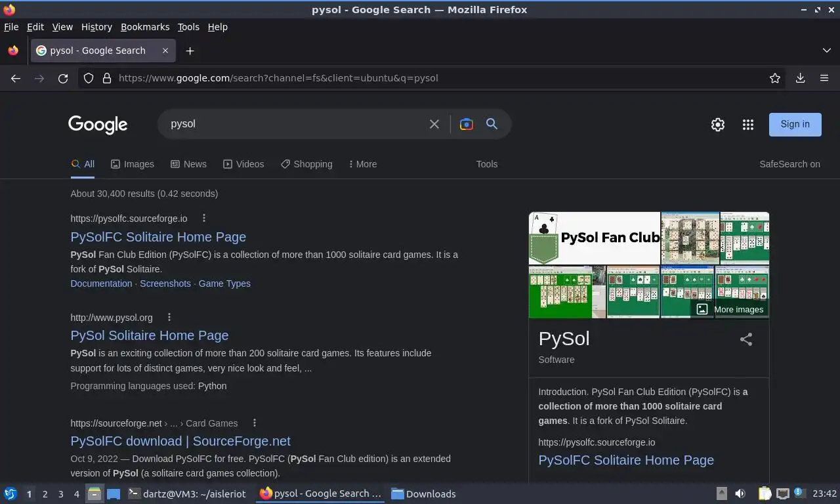The height and width of the screenshot is (504, 840).
Task: Close the pysol - Google Search tab
Action: tap(165, 51)
